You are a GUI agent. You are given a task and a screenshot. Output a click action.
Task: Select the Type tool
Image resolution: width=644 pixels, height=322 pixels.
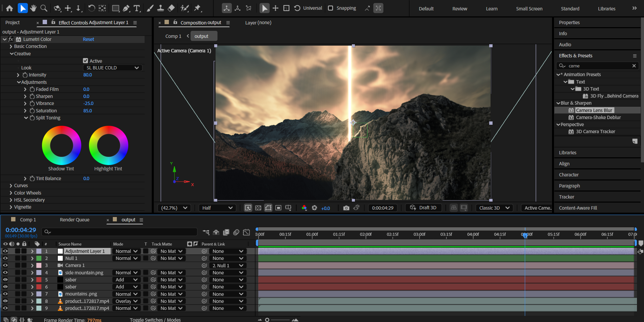pos(137,8)
